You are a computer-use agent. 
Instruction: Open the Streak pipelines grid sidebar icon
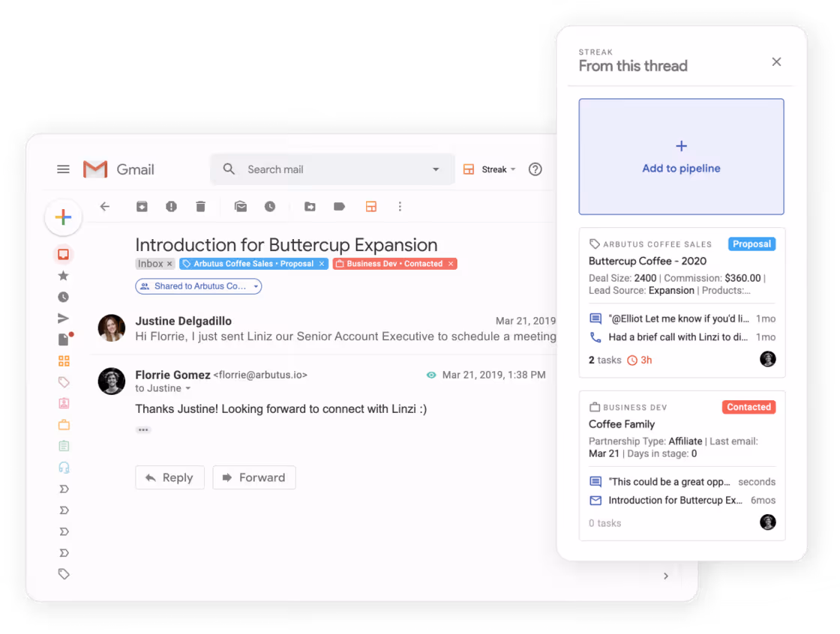click(x=64, y=361)
